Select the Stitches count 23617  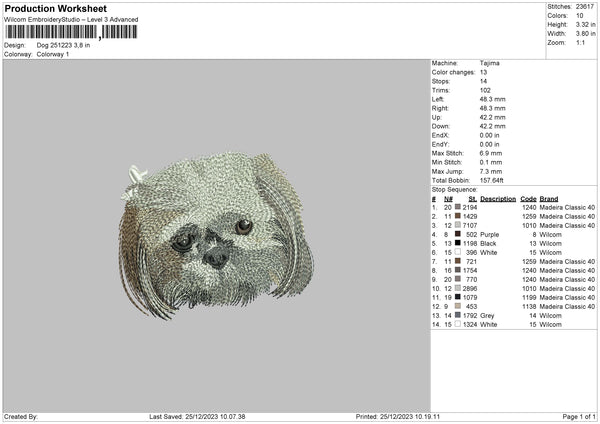pyautogui.click(x=587, y=8)
